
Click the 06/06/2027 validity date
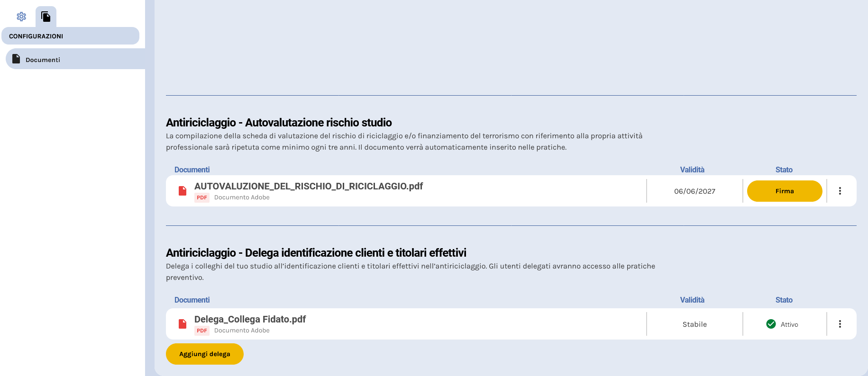(x=694, y=191)
